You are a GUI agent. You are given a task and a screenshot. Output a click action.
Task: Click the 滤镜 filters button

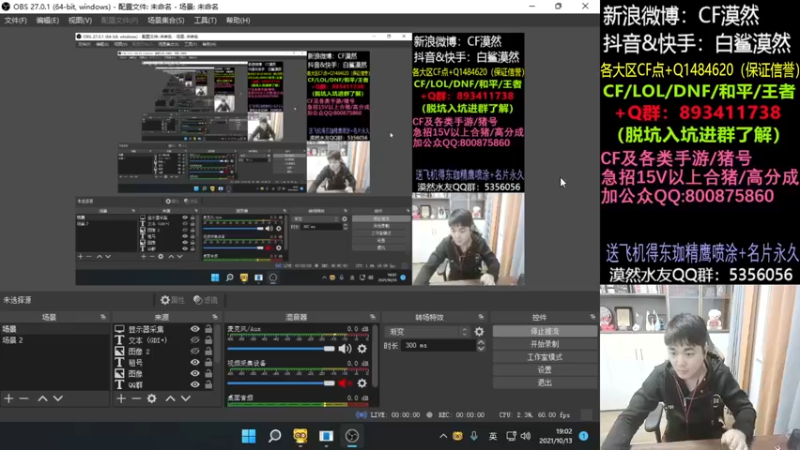click(x=206, y=300)
